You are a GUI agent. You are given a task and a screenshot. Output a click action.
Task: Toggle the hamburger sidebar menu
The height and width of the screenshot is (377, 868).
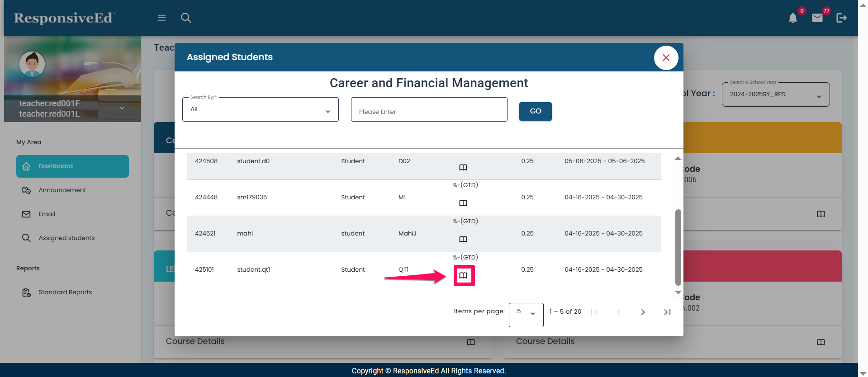(x=162, y=18)
